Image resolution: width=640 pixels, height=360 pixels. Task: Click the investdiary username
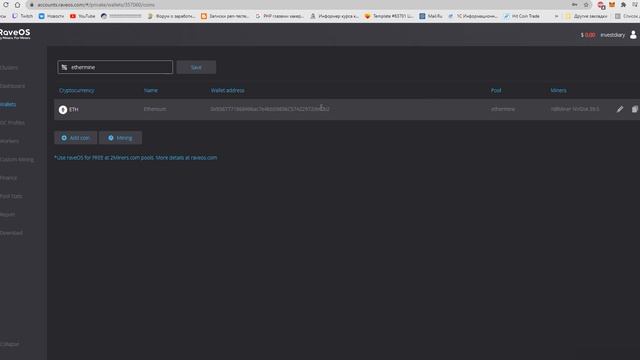(612, 35)
